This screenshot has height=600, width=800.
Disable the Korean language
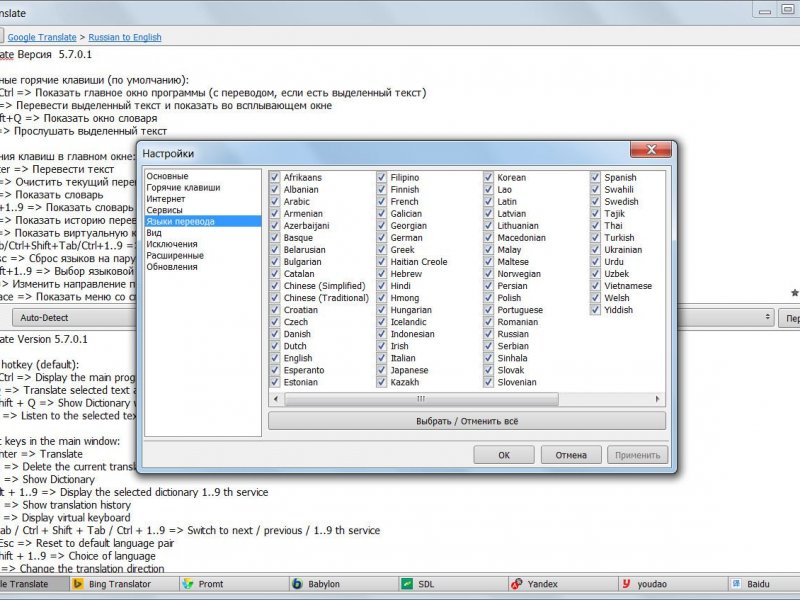click(x=489, y=177)
